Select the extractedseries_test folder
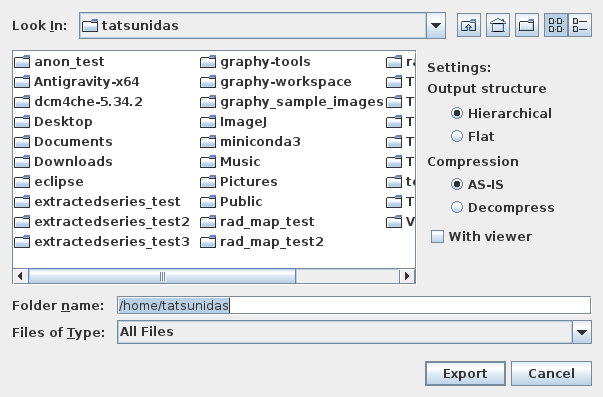Image resolution: width=603 pixels, height=397 pixels. (97, 202)
